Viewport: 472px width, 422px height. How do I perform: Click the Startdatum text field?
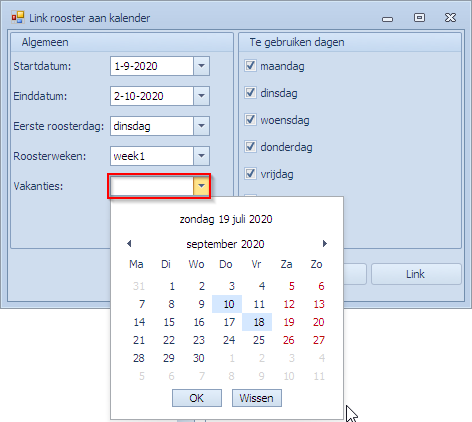pyautogui.click(x=152, y=66)
